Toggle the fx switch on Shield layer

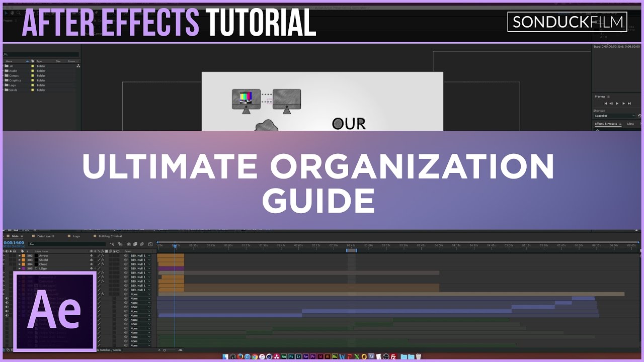pyautogui.click(x=102, y=260)
